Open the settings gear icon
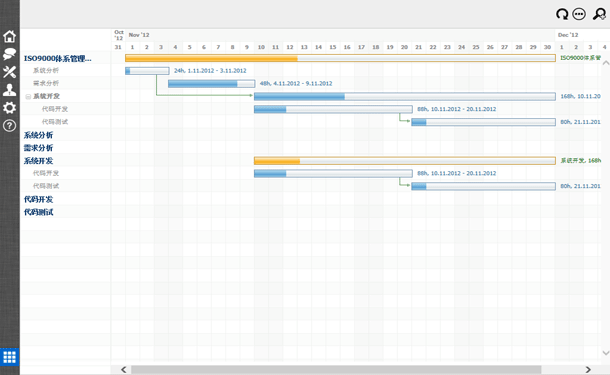This screenshot has height=375, width=610. pyautogui.click(x=9, y=108)
